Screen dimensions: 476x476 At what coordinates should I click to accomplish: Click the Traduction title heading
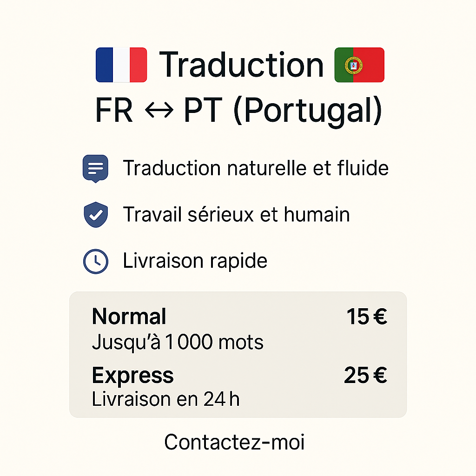click(241, 65)
